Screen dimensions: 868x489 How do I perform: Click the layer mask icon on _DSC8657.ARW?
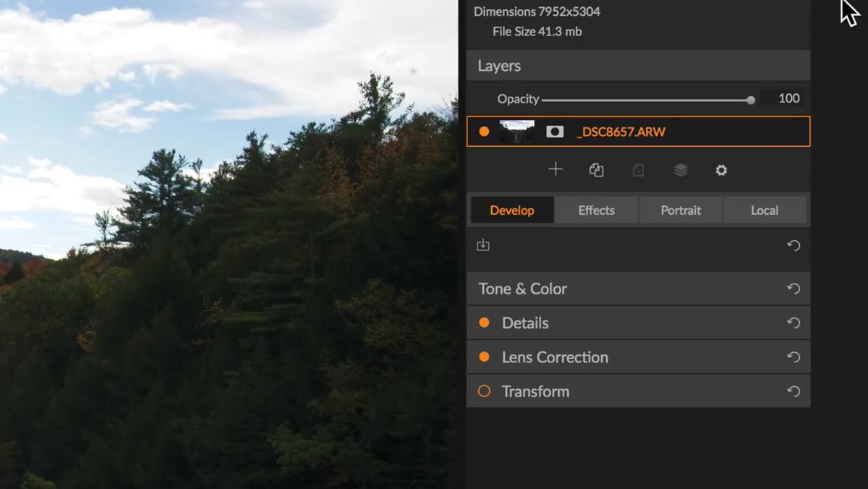click(x=555, y=132)
